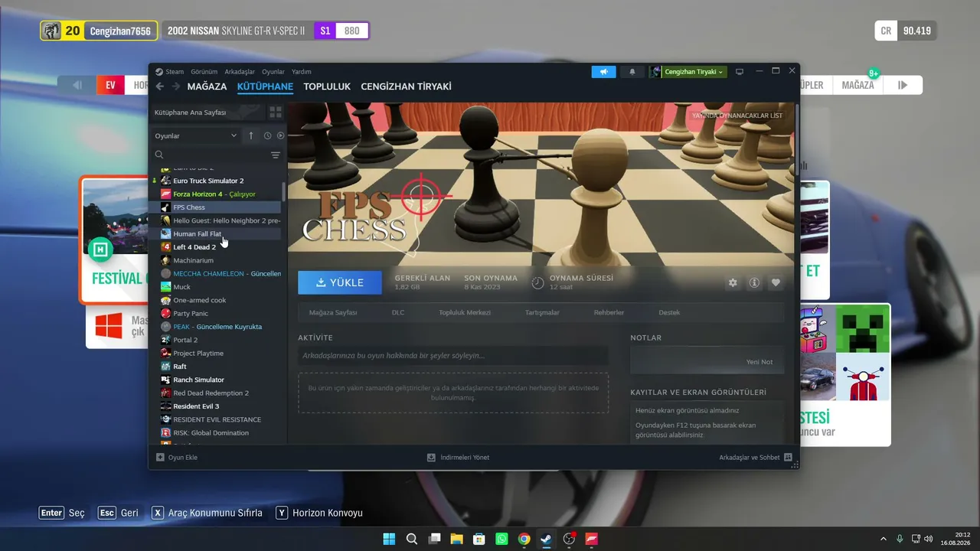The width and height of the screenshot is (980, 551).
Task: Click the library search magnifier icon
Action: point(159,155)
